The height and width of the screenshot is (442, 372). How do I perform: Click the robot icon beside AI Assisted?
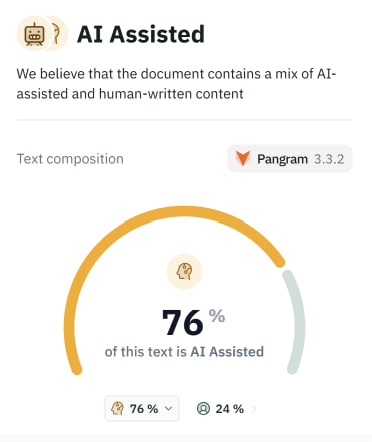click(x=34, y=34)
